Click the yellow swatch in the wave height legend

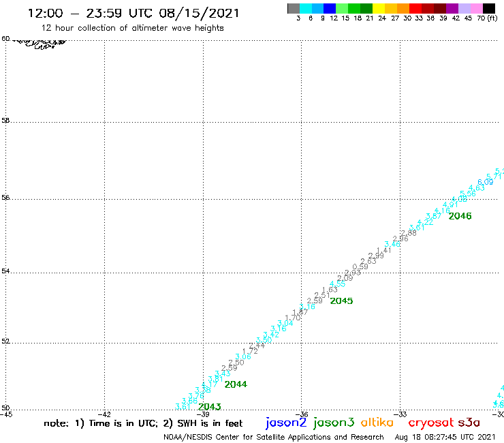[379, 8]
